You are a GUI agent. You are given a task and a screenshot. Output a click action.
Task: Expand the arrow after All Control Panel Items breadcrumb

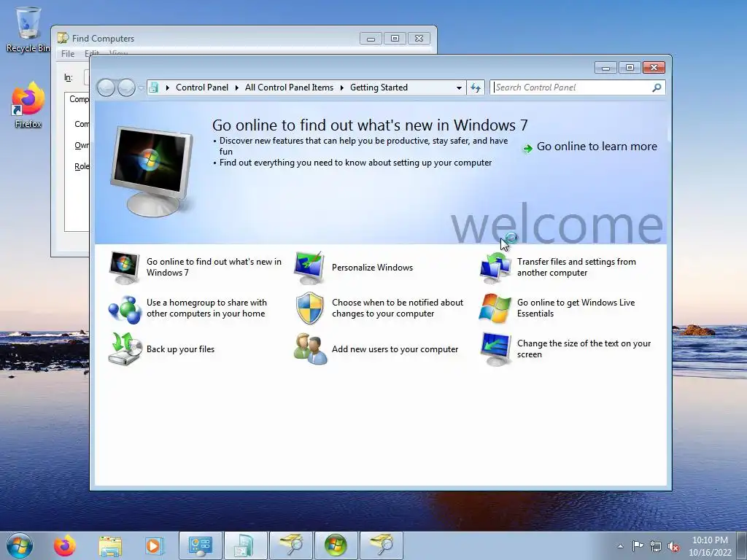pos(342,87)
